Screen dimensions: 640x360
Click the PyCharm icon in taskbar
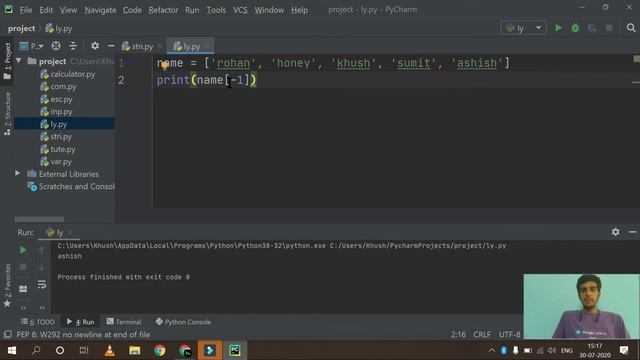coord(235,350)
